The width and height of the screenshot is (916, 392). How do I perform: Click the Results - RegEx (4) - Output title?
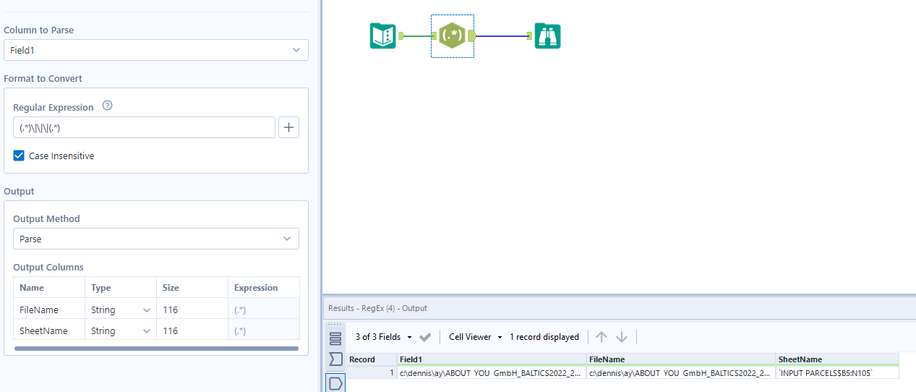377,308
